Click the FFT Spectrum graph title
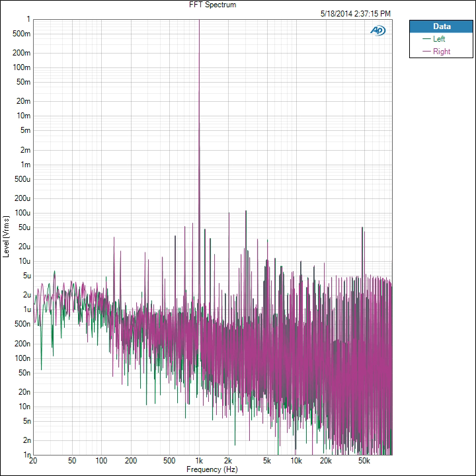The width and height of the screenshot is (476, 476). pos(212,5)
